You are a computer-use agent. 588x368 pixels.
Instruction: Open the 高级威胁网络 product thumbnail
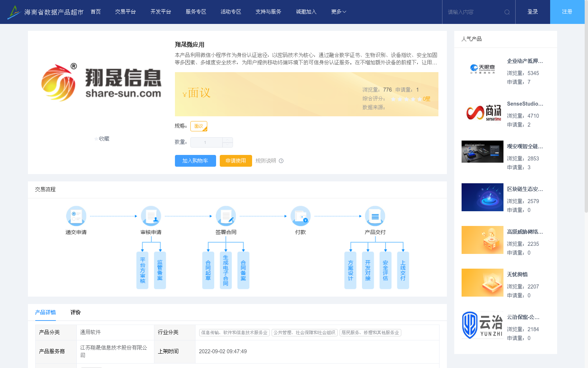point(483,240)
